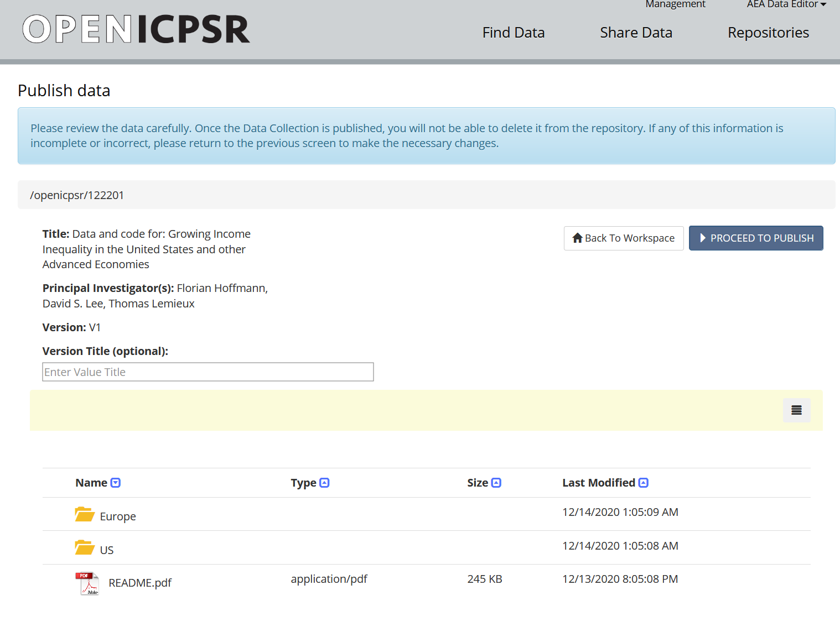
Task: Click the US folder icon
Action: click(x=85, y=547)
